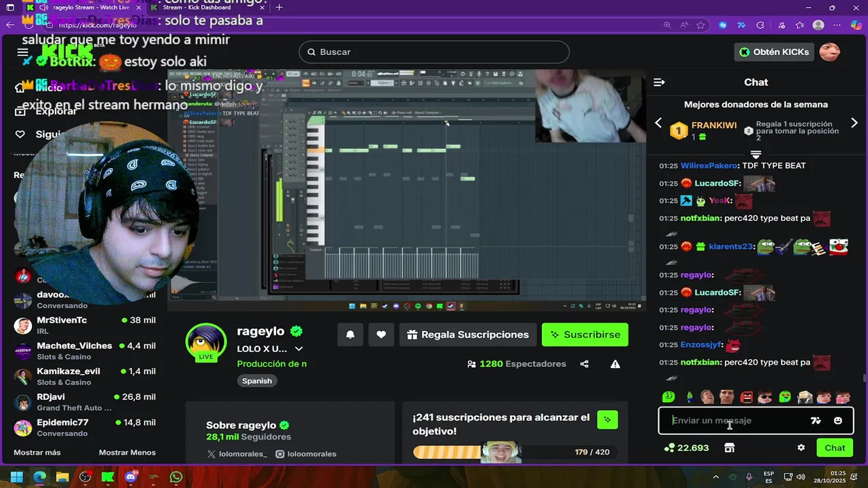Insert the angry red face emote
The height and width of the screenshot is (488, 868).
tap(747, 397)
